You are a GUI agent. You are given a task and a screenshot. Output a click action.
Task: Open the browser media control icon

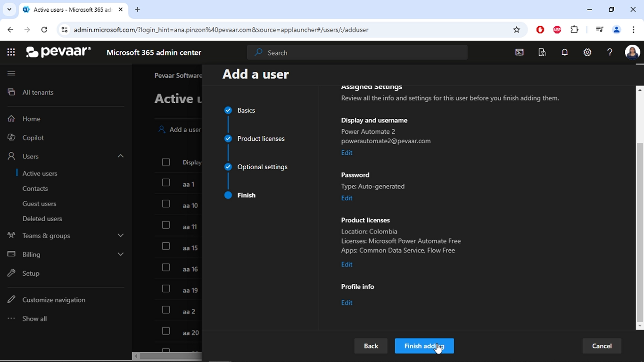click(599, 29)
